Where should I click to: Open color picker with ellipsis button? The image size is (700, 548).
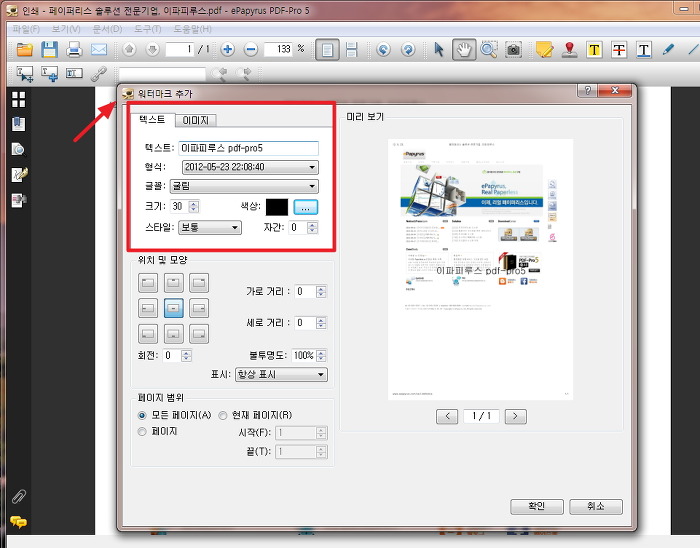click(306, 208)
